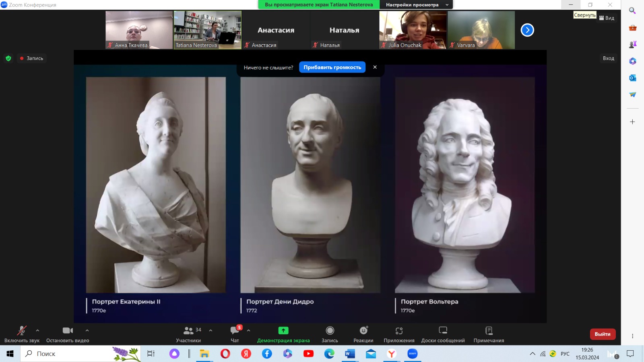
Task: Open YouTube from the Windows taskbar
Action: coord(308,354)
